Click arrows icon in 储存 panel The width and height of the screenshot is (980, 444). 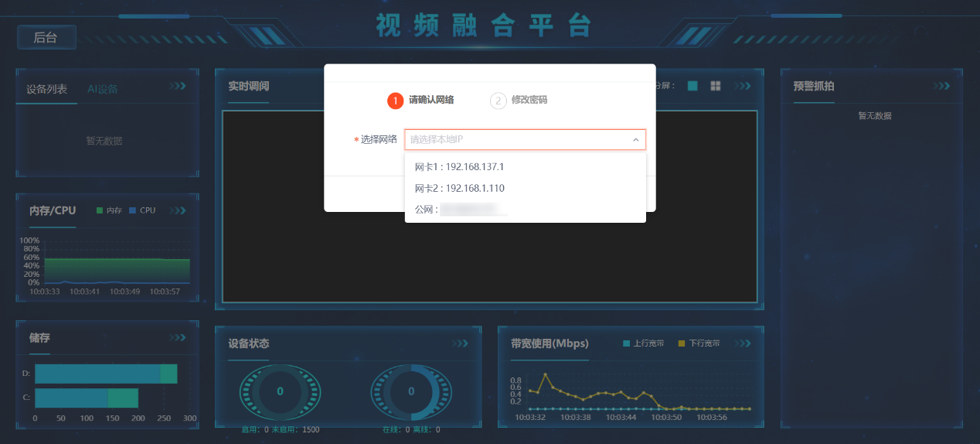tap(178, 338)
